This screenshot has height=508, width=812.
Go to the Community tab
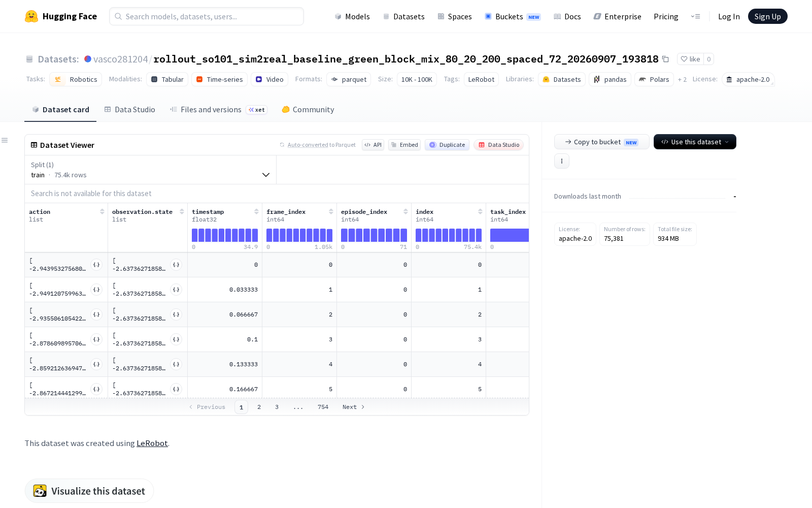(x=308, y=110)
